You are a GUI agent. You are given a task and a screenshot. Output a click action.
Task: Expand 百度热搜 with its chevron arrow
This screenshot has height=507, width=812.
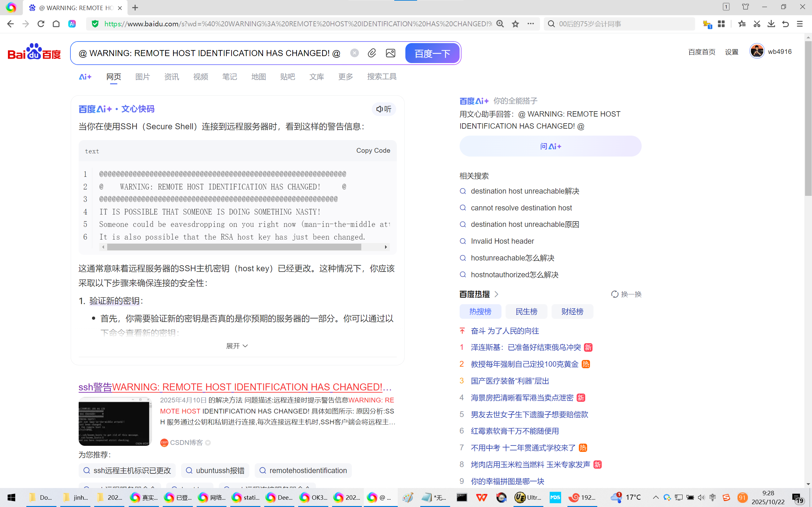point(496,294)
